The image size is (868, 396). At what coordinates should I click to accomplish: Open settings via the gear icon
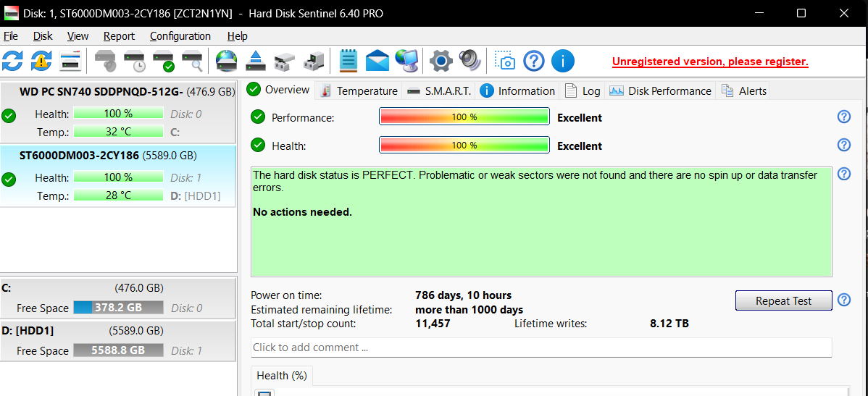pos(441,60)
